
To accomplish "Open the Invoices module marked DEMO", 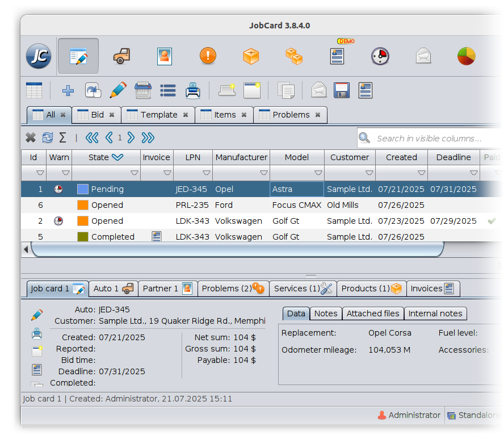I will [337, 56].
